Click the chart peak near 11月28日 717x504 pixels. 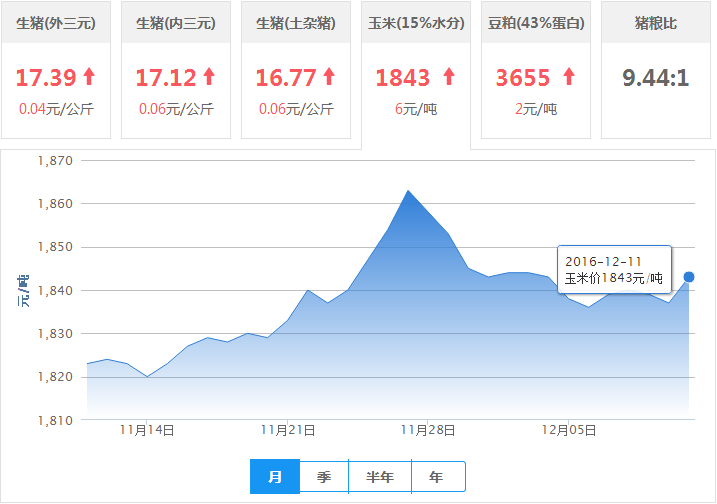(x=408, y=191)
